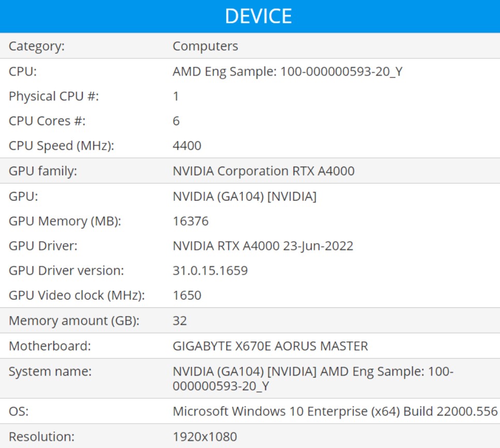Click 'AMD Eng Sample: 100-000000593-20_Y' CPU value

287,72
